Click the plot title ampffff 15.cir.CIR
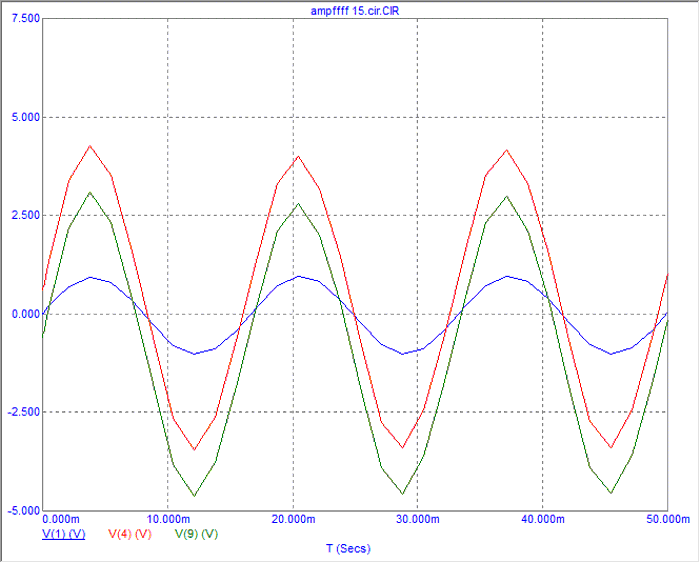 click(354, 11)
